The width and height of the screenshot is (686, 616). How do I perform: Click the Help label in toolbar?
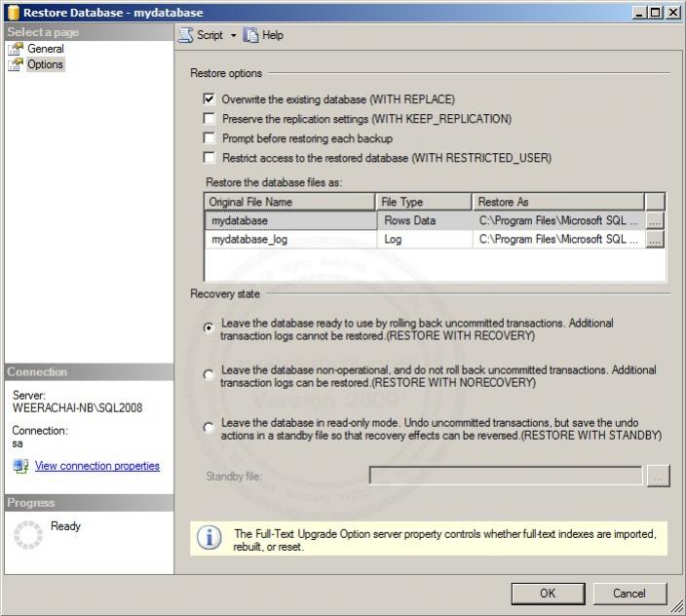[x=273, y=35]
